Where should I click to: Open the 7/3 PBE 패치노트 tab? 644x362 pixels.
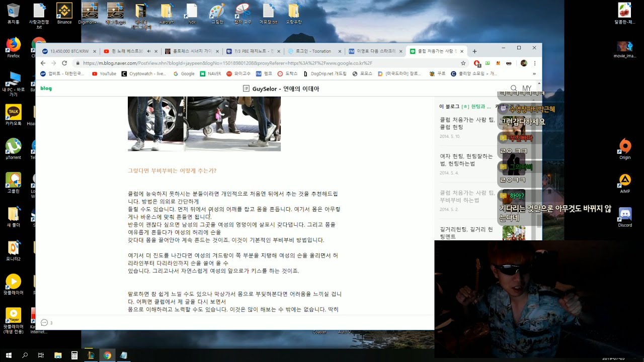coord(253,51)
